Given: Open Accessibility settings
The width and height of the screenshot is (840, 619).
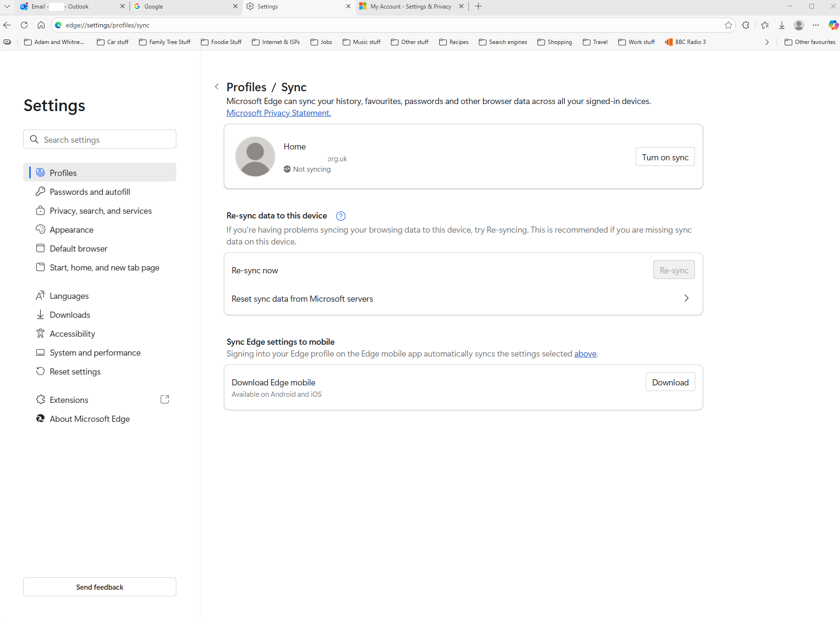Looking at the screenshot, I should click(x=100, y=333).
